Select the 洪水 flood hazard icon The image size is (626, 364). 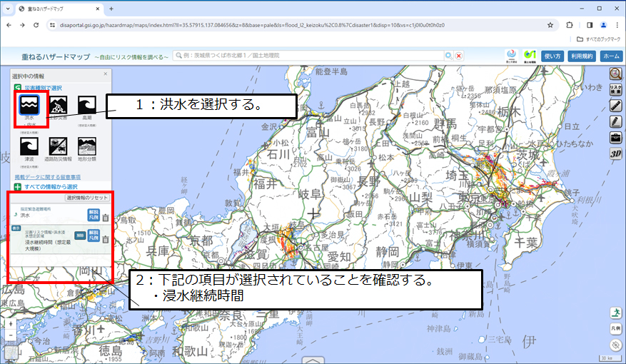click(29, 105)
